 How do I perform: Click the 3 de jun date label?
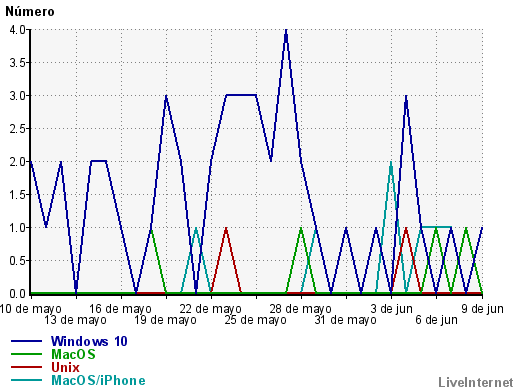point(392,309)
